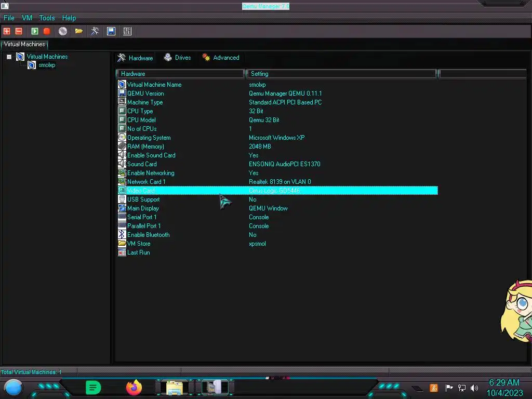532x399 pixels.
Task: Click the mixer sliders toolbar icon
Action: click(127, 31)
